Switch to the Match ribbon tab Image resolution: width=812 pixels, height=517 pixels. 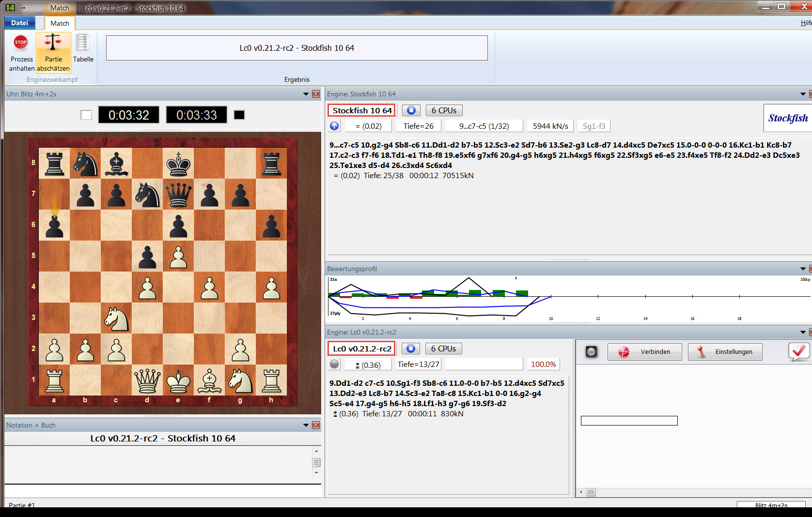click(60, 23)
